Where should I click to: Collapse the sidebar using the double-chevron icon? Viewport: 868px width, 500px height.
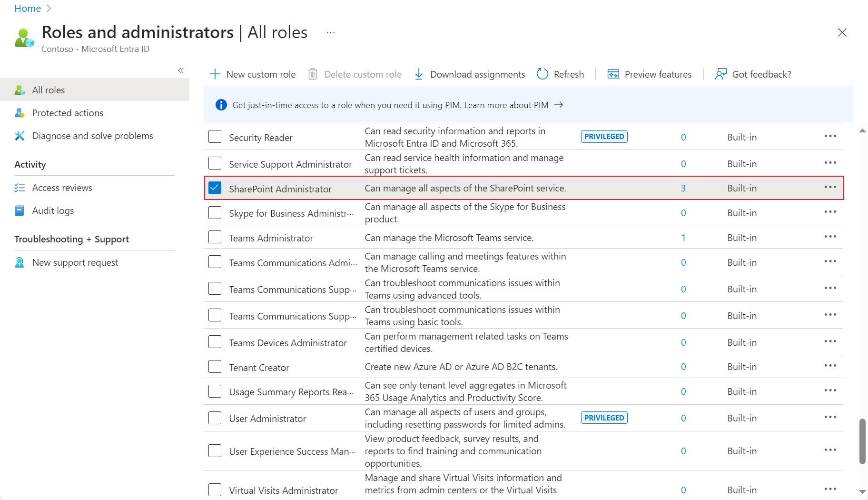[181, 70]
